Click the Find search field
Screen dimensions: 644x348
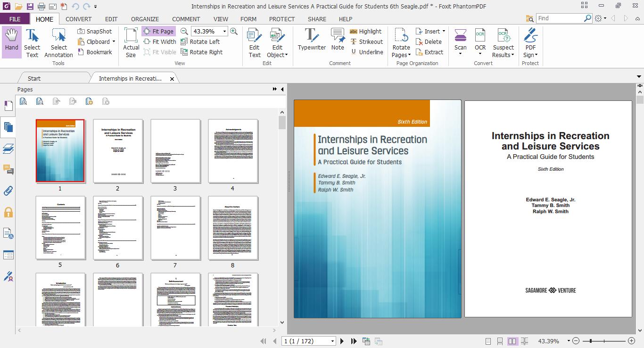pos(560,18)
